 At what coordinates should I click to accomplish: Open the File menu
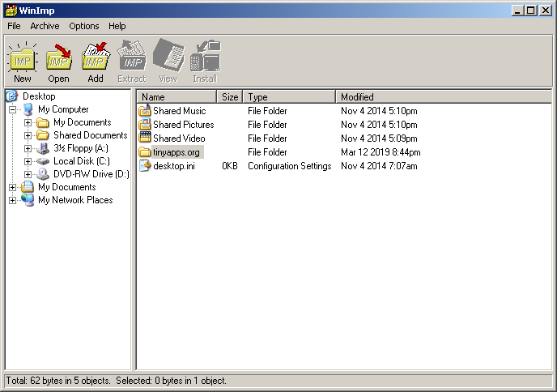pos(14,26)
